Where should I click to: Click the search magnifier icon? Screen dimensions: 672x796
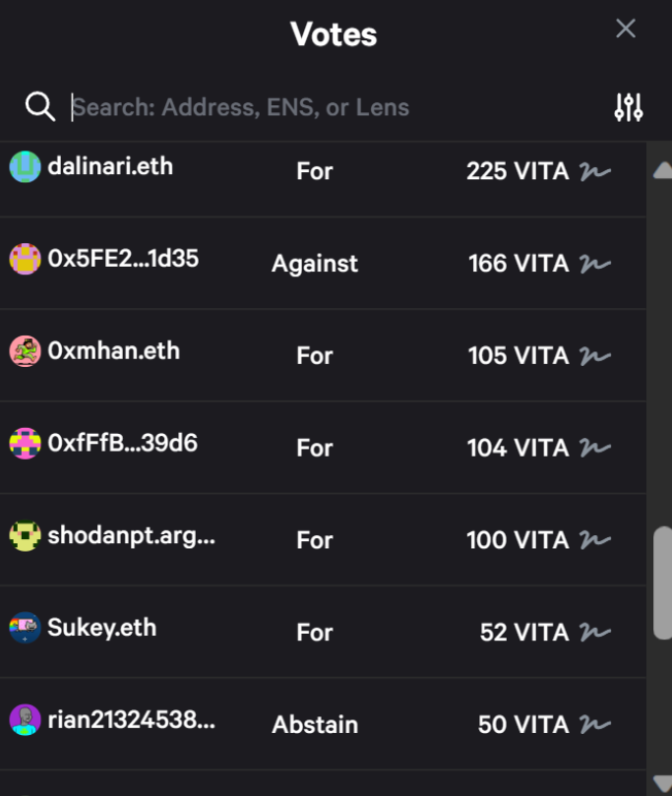pos(39,106)
